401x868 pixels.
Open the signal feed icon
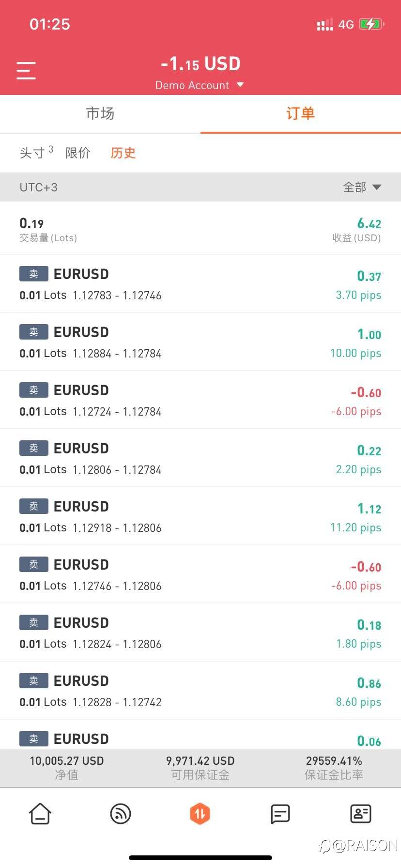click(x=120, y=814)
